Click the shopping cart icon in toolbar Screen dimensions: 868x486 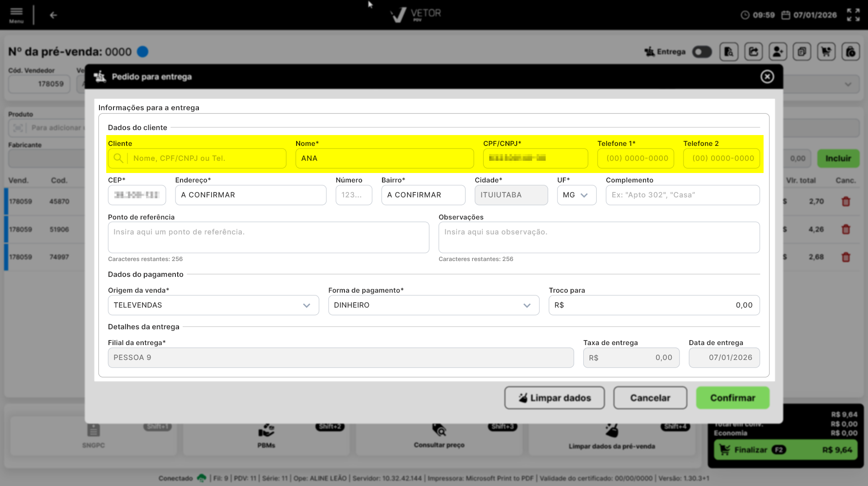(826, 52)
